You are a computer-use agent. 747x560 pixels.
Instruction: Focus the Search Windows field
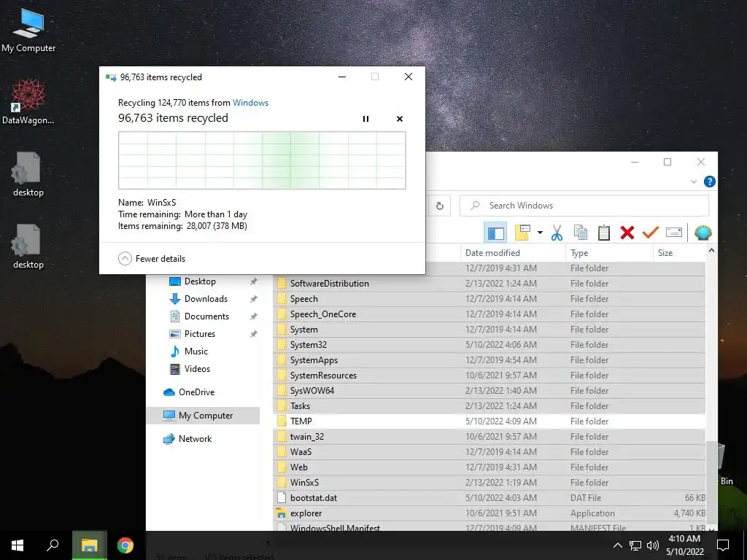coord(584,206)
